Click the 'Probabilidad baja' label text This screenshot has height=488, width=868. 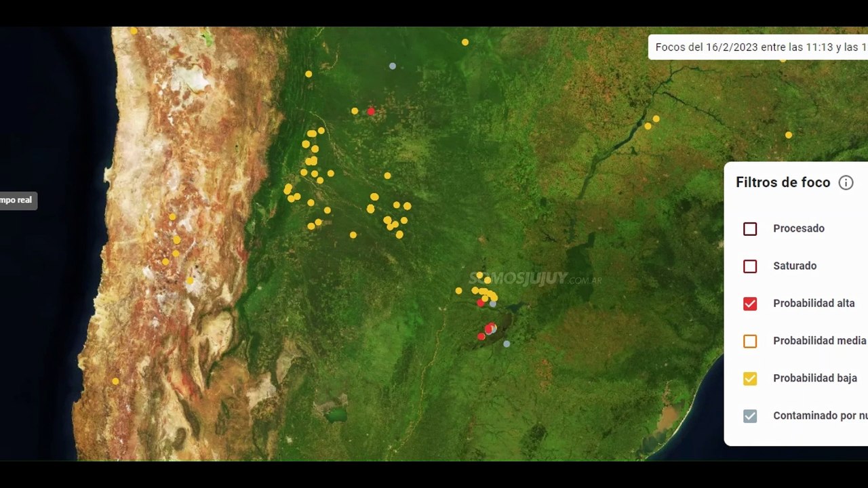(x=815, y=378)
